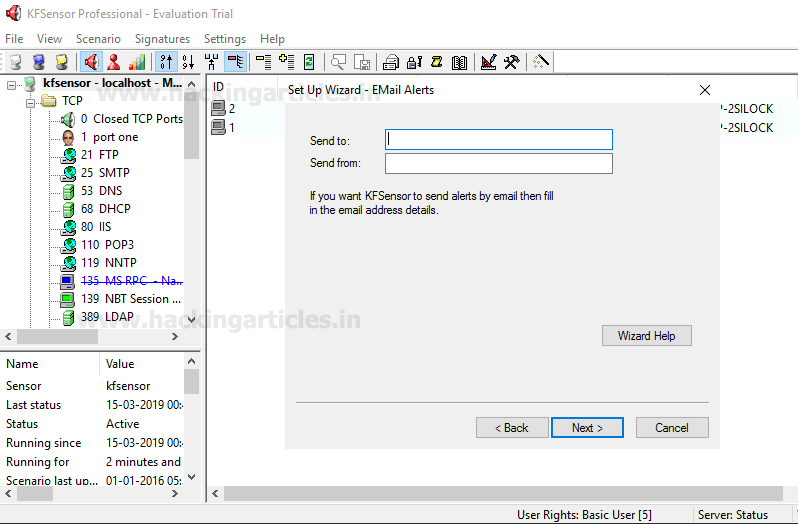798x524 pixels.
Task: Click the Send to email field
Action: point(498,140)
